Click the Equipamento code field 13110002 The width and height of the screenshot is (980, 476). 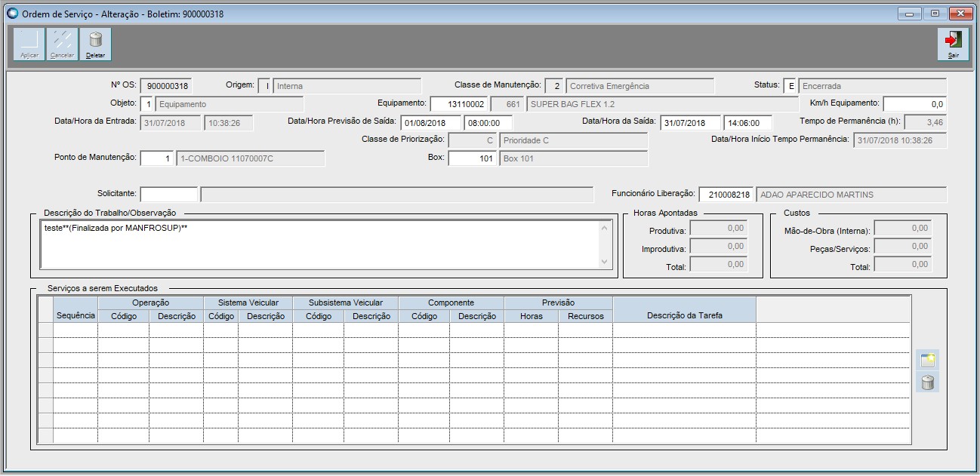pos(459,104)
